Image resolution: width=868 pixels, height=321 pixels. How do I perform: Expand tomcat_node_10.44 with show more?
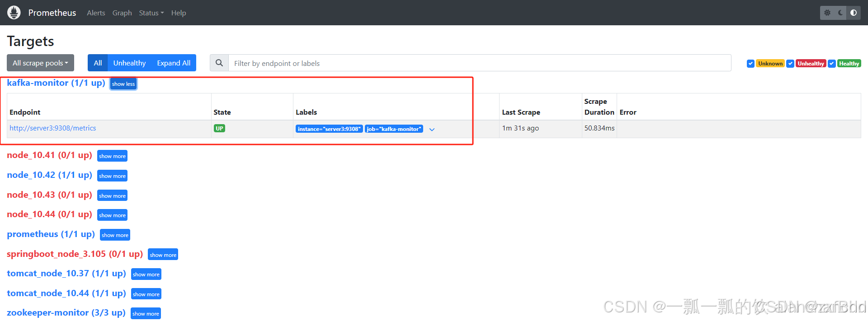click(x=146, y=294)
